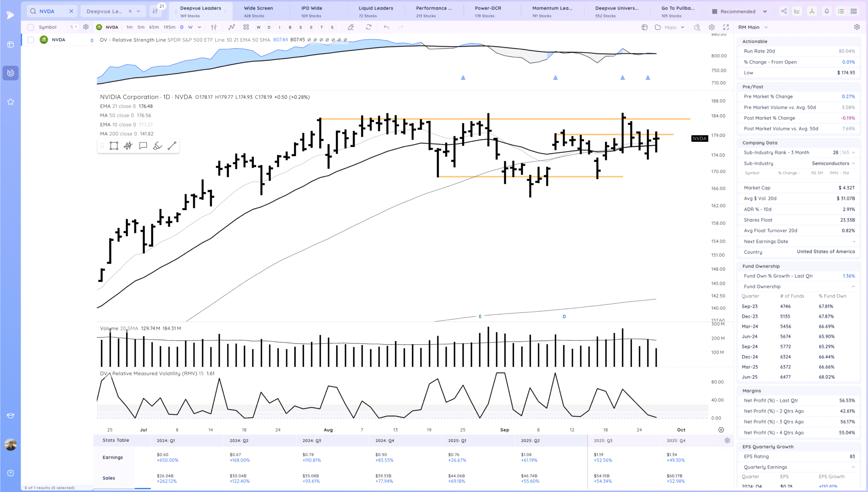
Task: Select the eraser drawing icon in toolbar
Action: coord(351,27)
